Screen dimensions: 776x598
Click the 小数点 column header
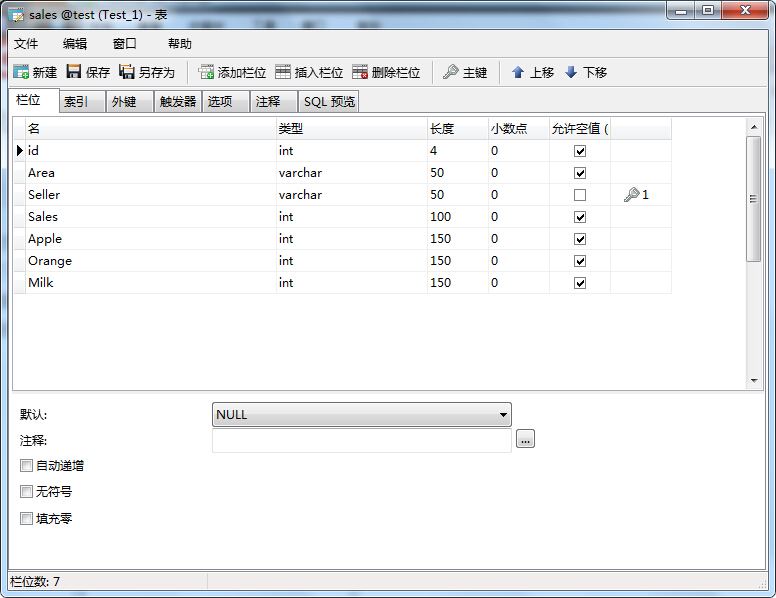[519, 129]
